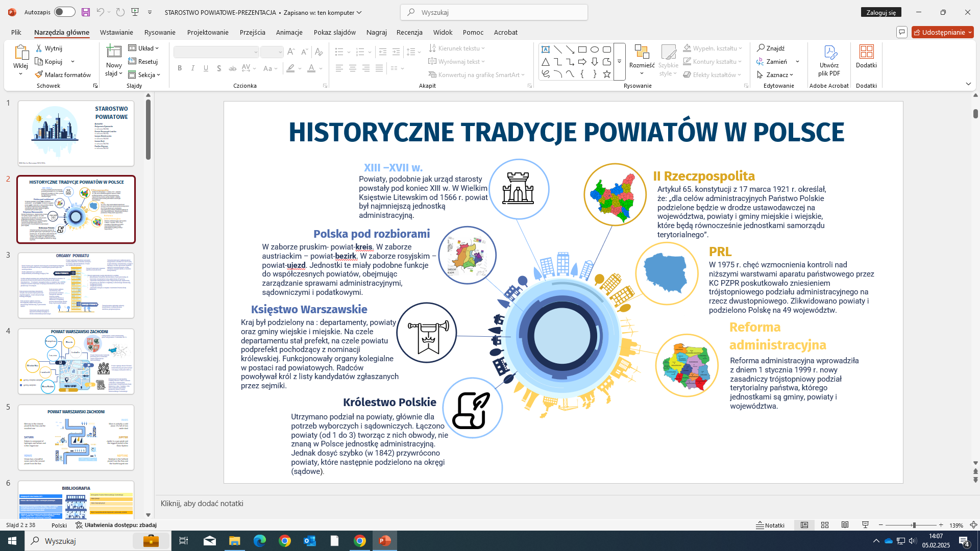Click Resetuj slide button
The width and height of the screenshot is (980, 551).
point(143,61)
